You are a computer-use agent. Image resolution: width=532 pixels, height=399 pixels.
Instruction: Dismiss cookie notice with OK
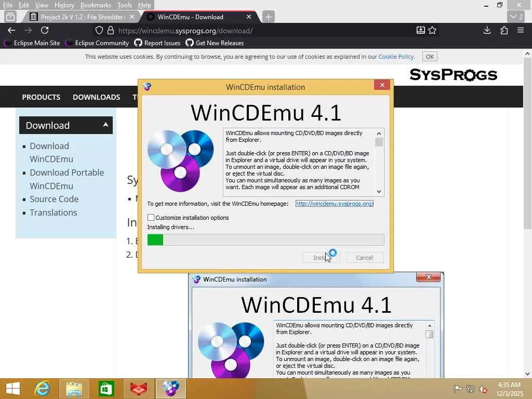tap(430, 57)
